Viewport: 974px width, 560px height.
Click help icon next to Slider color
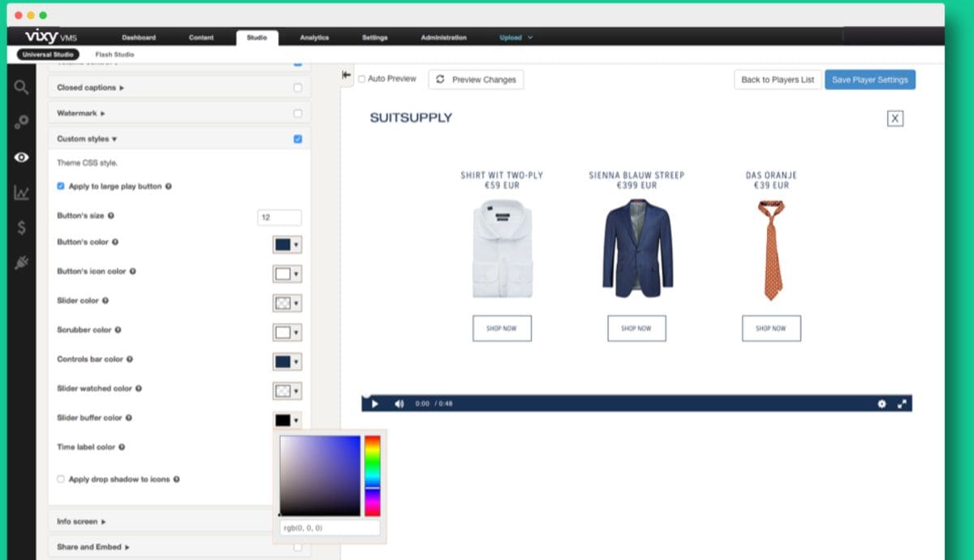(x=106, y=300)
